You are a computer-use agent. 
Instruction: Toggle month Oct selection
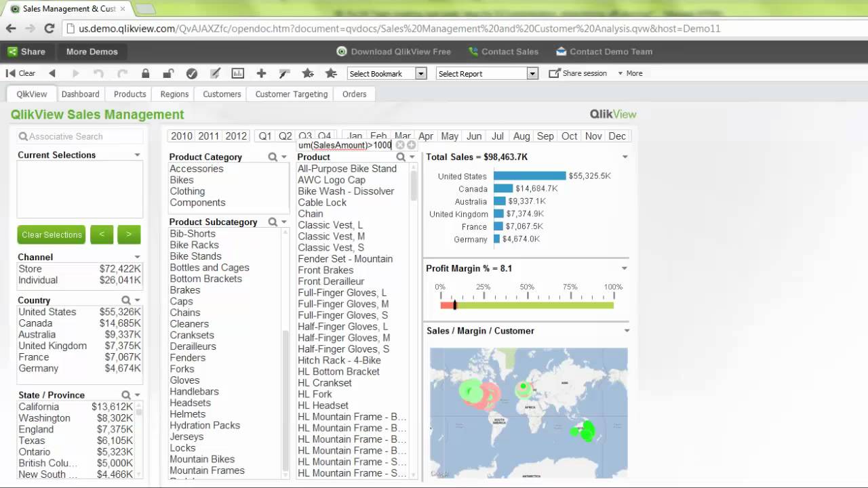coord(570,136)
